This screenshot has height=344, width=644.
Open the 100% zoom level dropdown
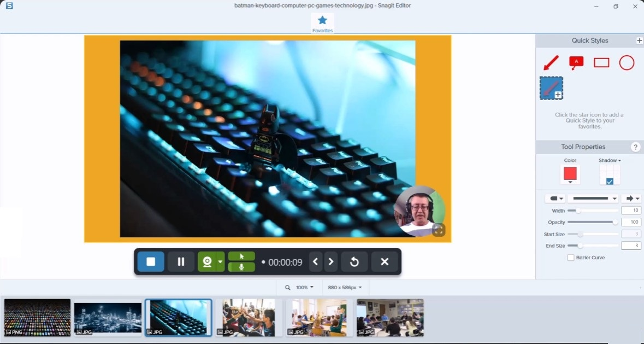pos(305,288)
